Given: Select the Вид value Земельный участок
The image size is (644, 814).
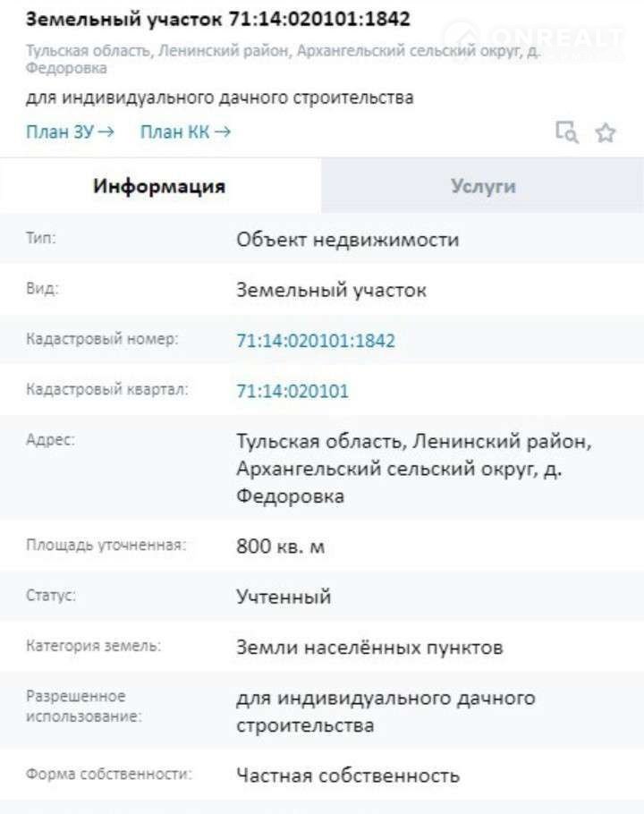Looking at the screenshot, I should [x=331, y=291].
